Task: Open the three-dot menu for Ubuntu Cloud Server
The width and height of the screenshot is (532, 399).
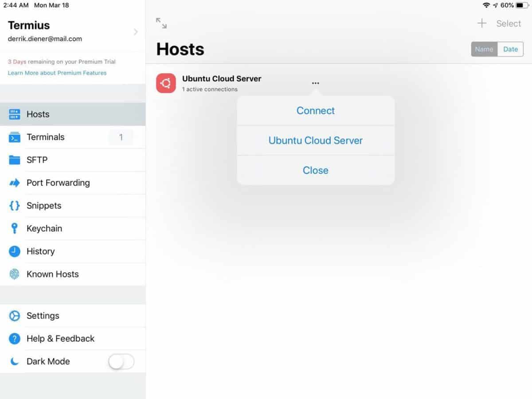Action: (316, 83)
